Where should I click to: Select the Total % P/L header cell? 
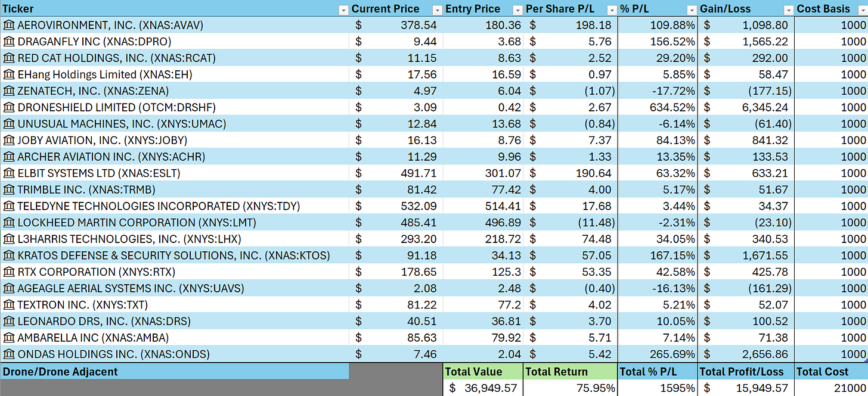[658, 372]
